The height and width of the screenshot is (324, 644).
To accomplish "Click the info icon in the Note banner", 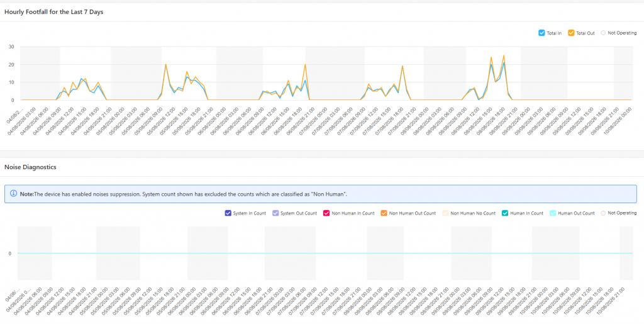I will tap(14, 193).
